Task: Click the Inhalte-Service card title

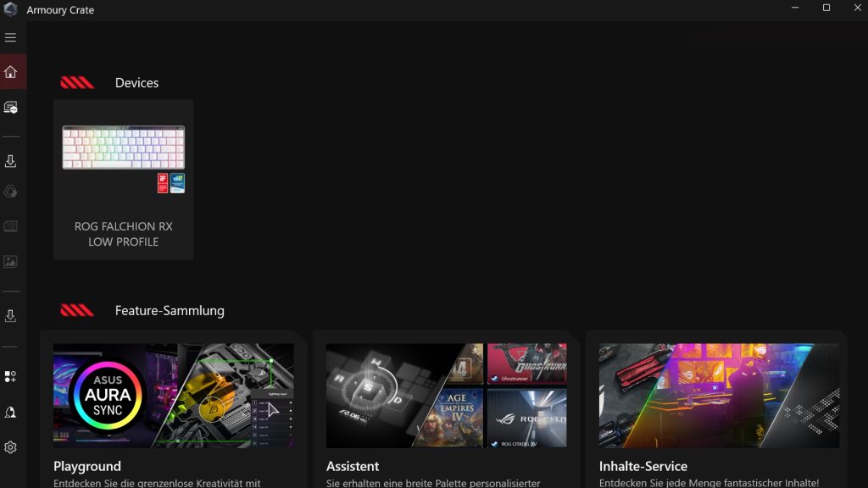Action: click(x=643, y=466)
